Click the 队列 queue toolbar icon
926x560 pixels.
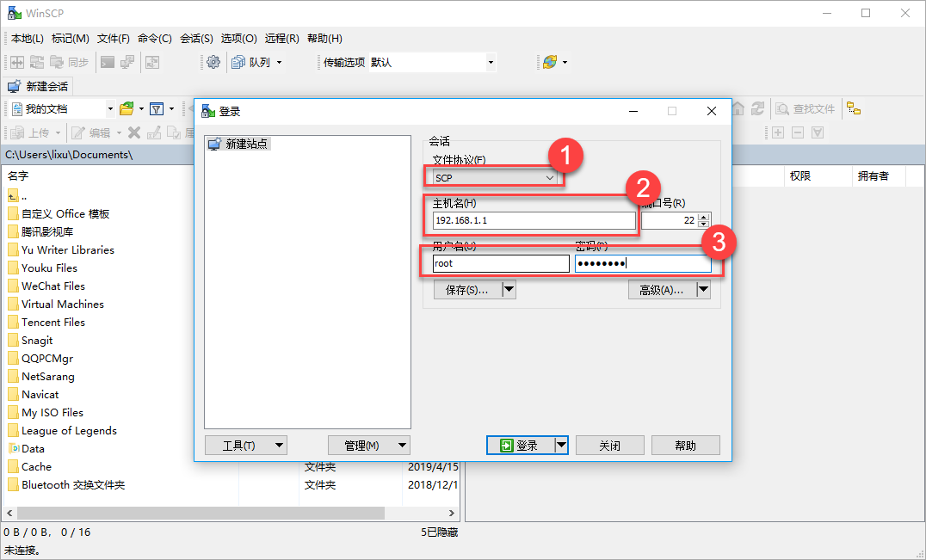238,62
